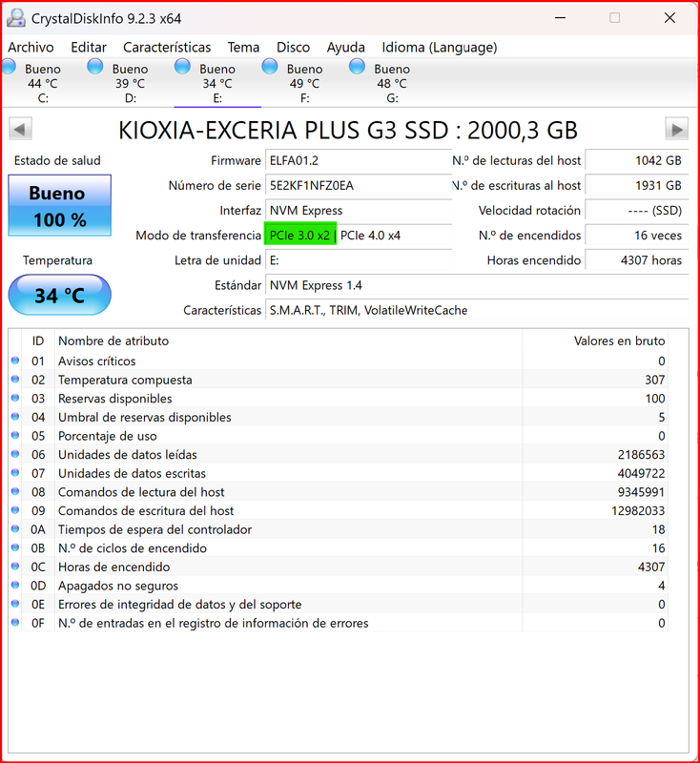Viewport: 700px width, 763px height.
Task: Click status dot of Reservas disponibles row
Action: coord(15,398)
